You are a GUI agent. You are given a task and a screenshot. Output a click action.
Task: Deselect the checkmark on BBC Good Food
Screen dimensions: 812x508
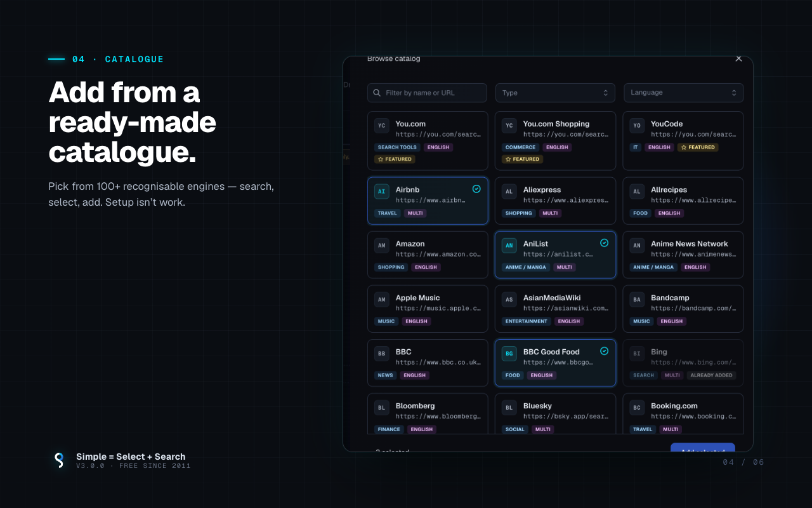604,351
